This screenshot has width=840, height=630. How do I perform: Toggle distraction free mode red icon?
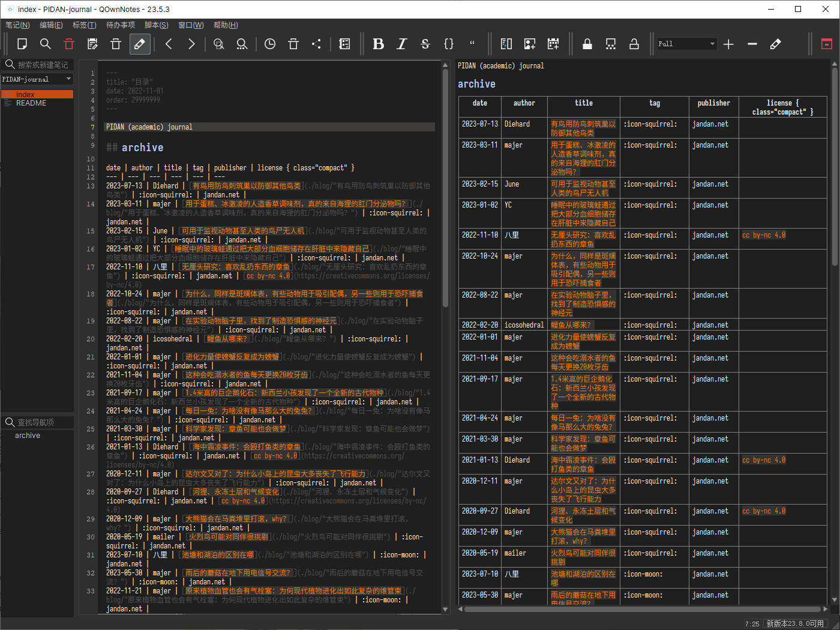(x=827, y=44)
